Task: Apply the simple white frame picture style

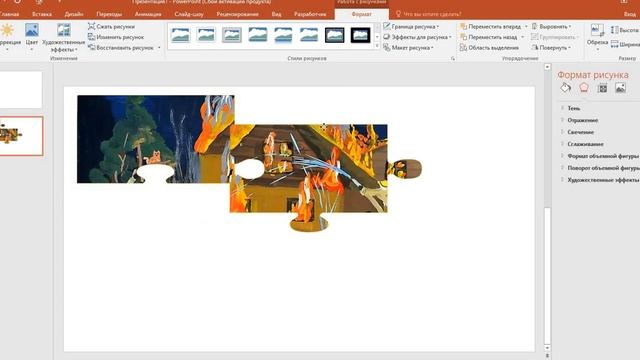Action: [180, 35]
